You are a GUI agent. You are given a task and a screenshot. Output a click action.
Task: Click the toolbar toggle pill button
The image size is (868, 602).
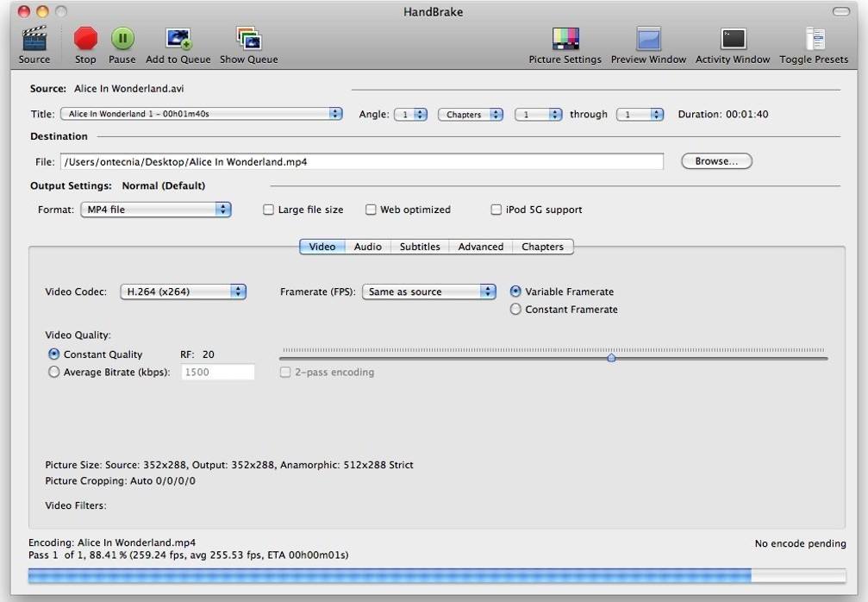(x=841, y=11)
